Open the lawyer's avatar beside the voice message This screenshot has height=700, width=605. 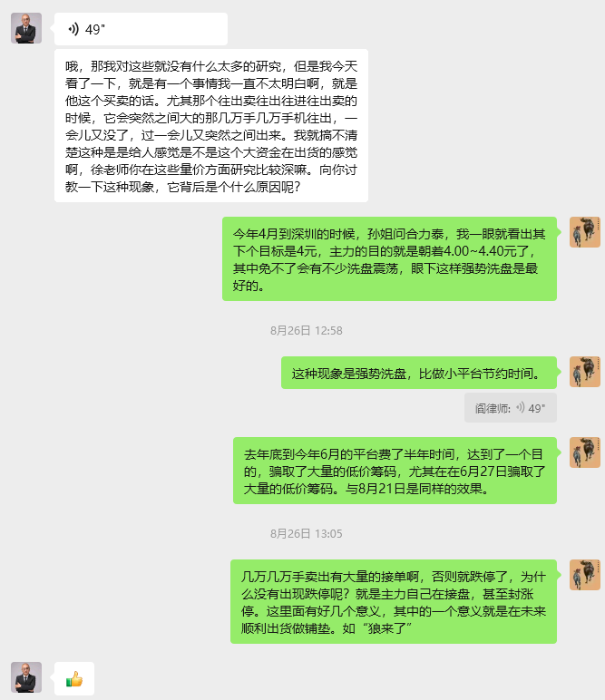click(x=26, y=28)
